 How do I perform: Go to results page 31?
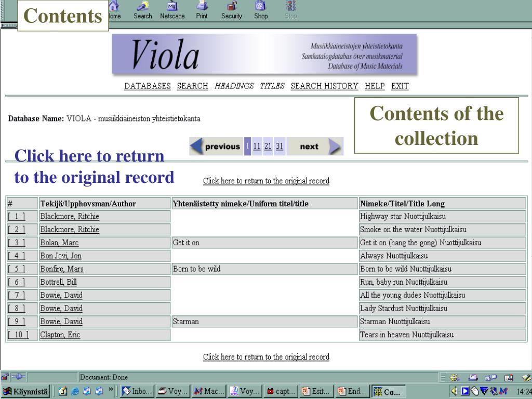tap(279, 146)
